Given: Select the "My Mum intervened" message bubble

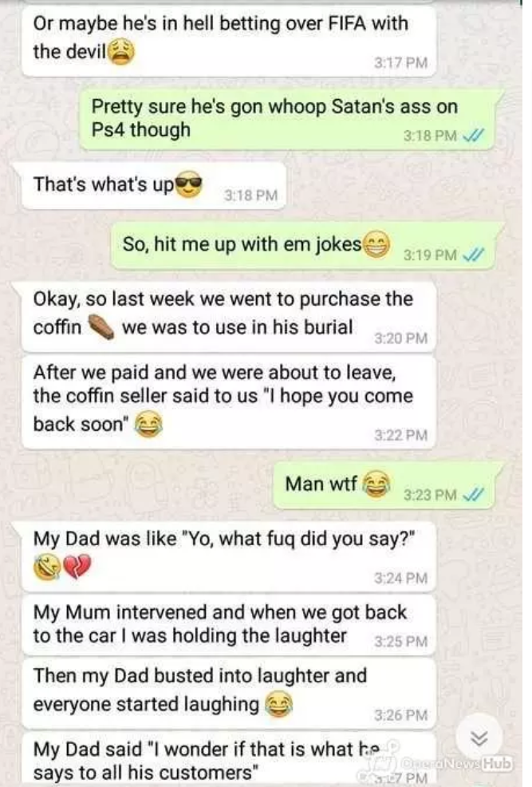Looking at the screenshot, I should point(229,625).
